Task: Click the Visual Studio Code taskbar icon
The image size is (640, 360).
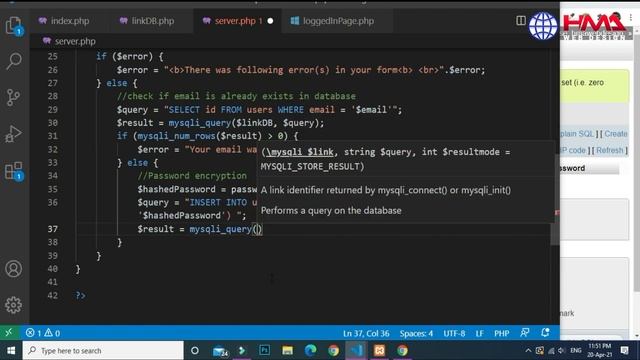Action: [x=356, y=350]
